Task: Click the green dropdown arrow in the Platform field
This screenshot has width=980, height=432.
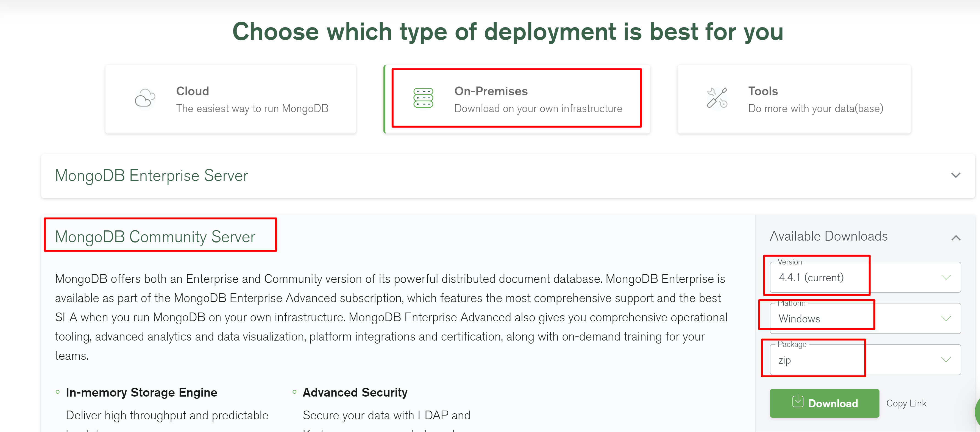Action: pos(946,319)
